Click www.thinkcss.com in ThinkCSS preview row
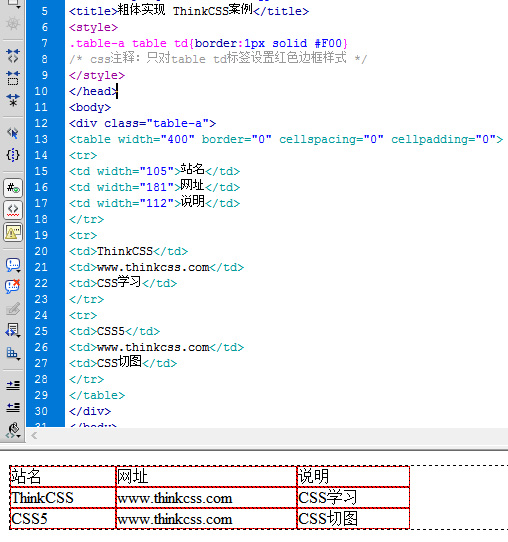 coord(175,498)
